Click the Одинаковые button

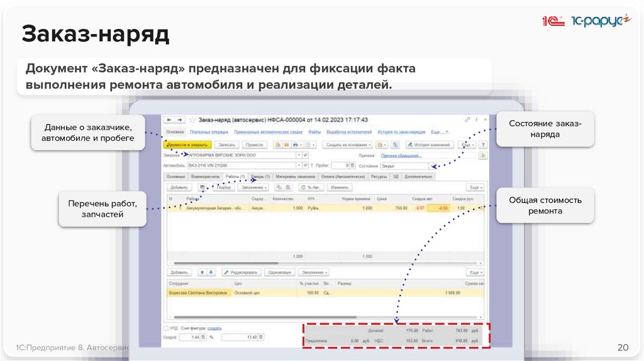[279, 272]
